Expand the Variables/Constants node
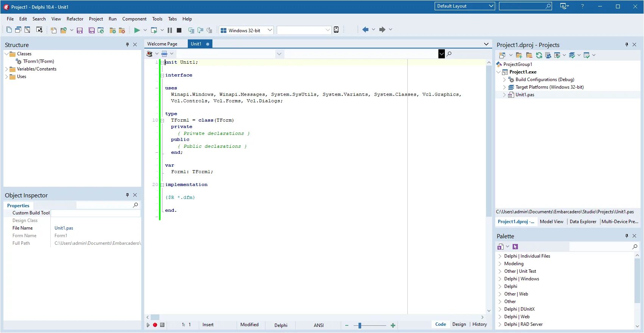This screenshot has height=333, width=644. (x=6, y=69)
